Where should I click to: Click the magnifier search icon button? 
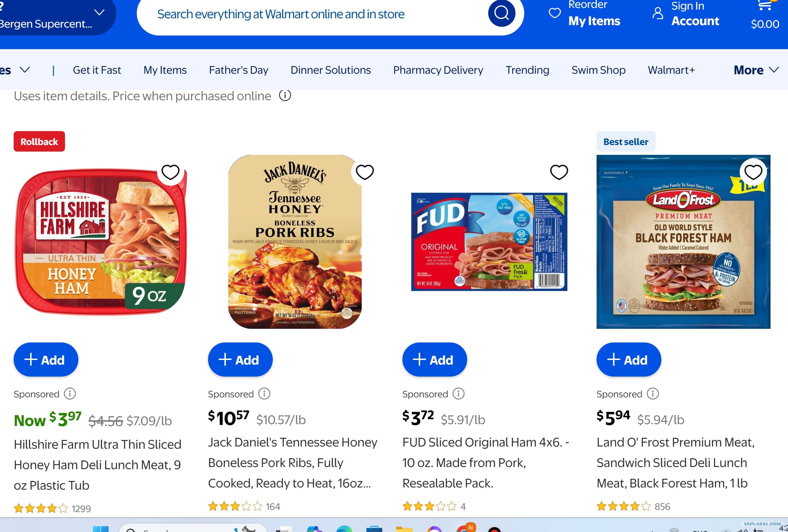pos(502,13)
